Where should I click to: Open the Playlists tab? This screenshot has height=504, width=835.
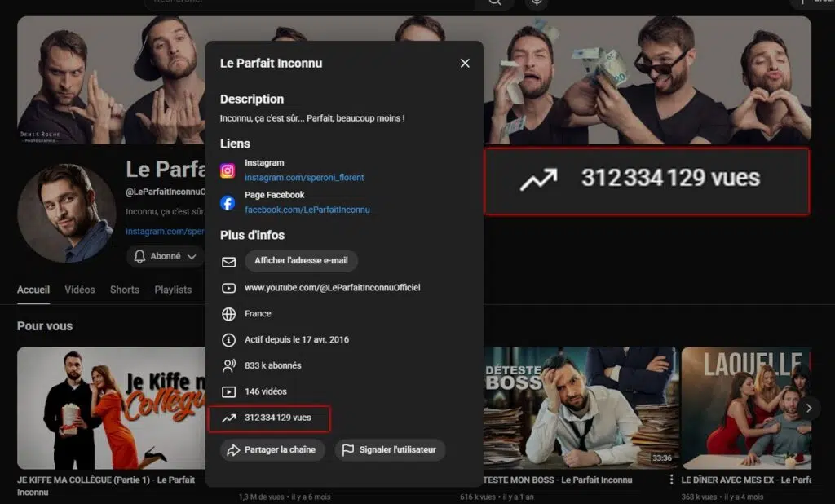(173, 290)
